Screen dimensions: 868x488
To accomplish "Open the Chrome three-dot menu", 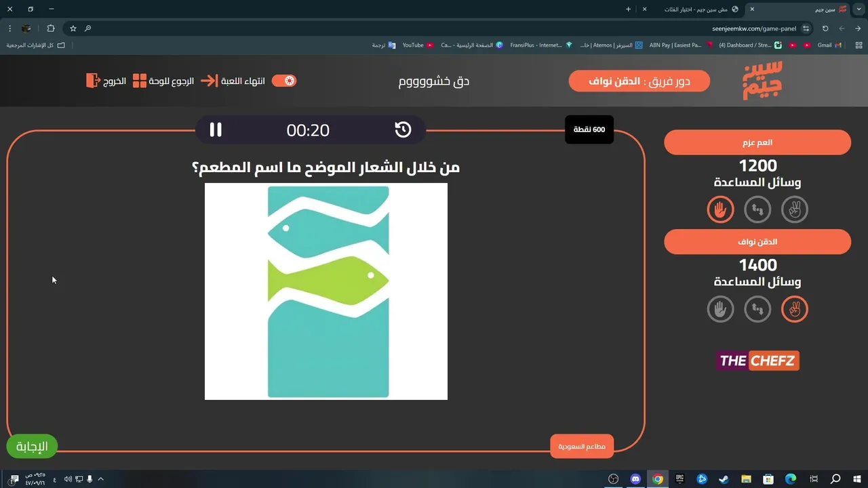I will [x=9, y=28].
